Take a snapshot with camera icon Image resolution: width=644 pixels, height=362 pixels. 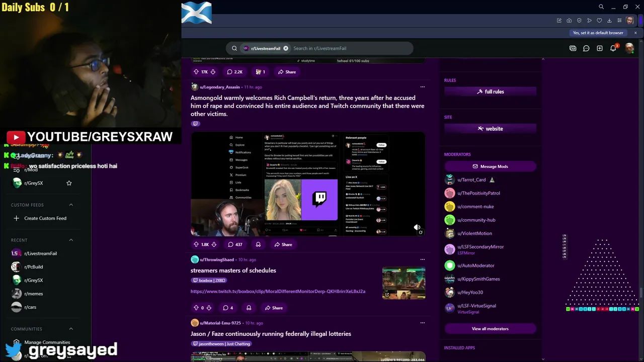pyautogui.click(x=569, y=21)
